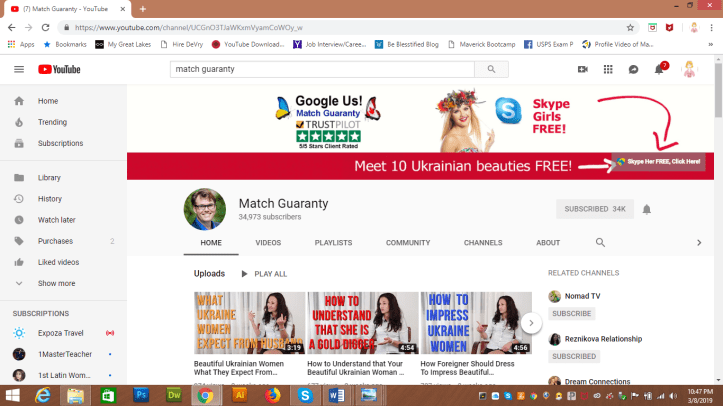The width and height of the screenshot is (723, 406).
Task: Open the upload video camera icon
Action: [x=583, y=69]
